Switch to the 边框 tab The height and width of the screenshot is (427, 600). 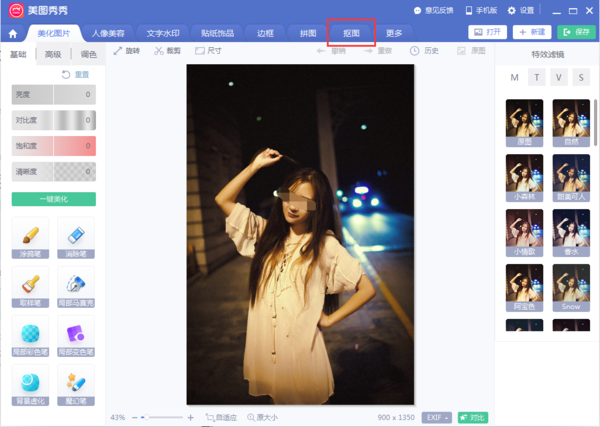pos(265,33)
